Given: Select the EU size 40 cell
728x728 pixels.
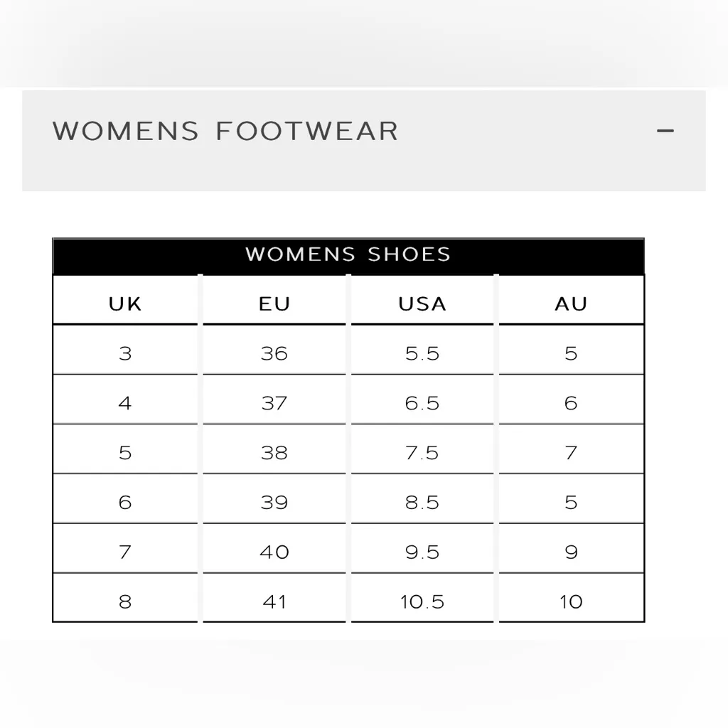Looking at the screenshot, I should click(x=274, y=552).
